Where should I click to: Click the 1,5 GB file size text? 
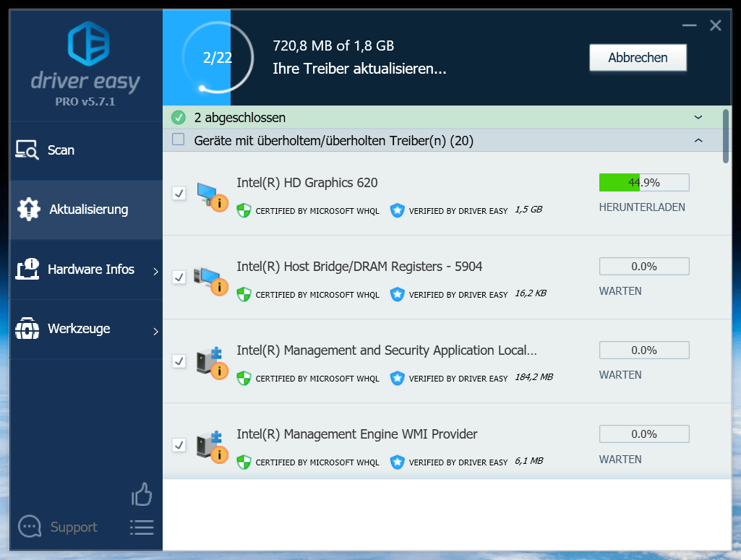pyautogui.click(x=528, y=209)
